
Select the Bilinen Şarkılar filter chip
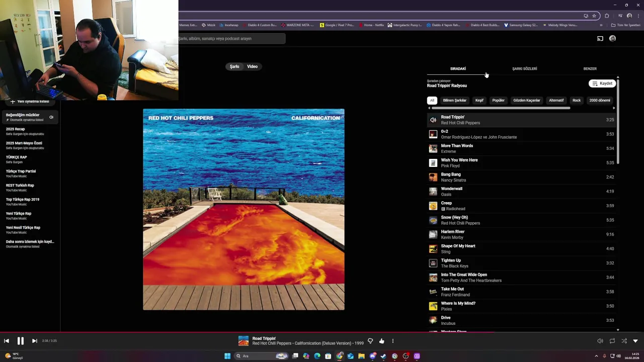click(x=454, y=100)
